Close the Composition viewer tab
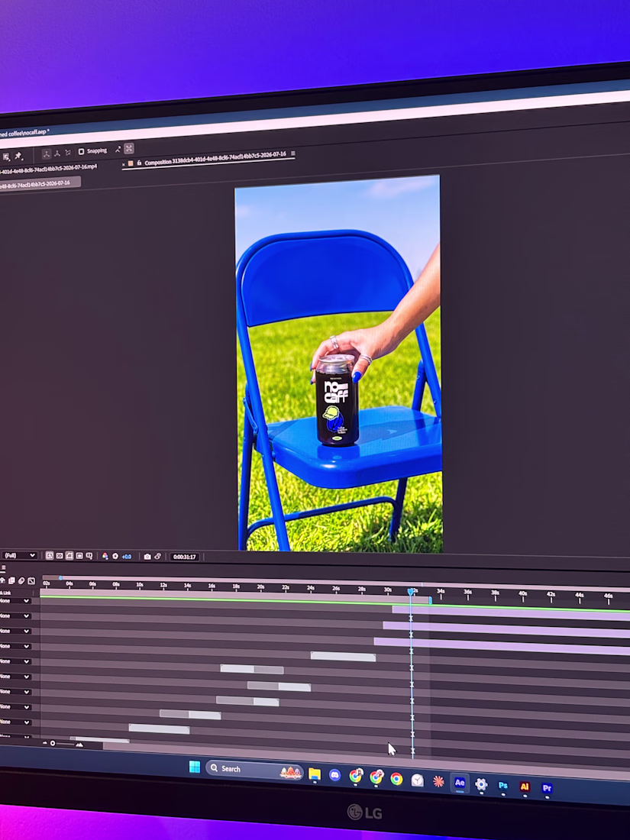630x840 pixels. 123,164
